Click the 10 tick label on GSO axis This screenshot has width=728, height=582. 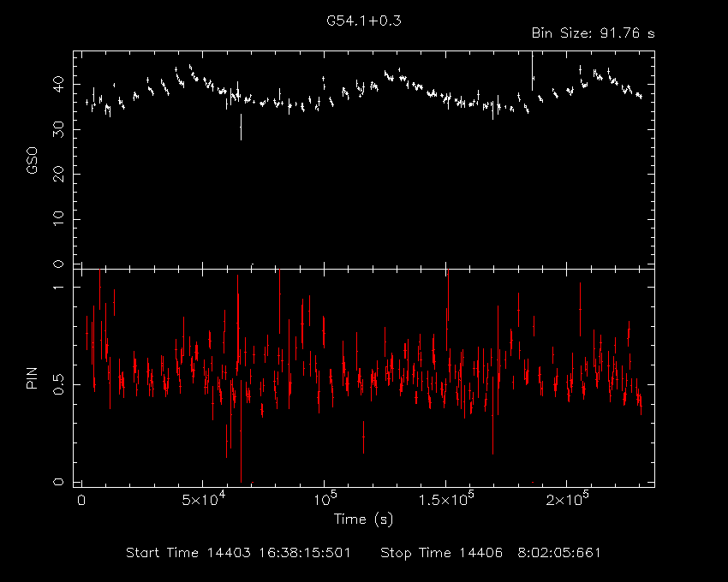[x=58, y=219]
